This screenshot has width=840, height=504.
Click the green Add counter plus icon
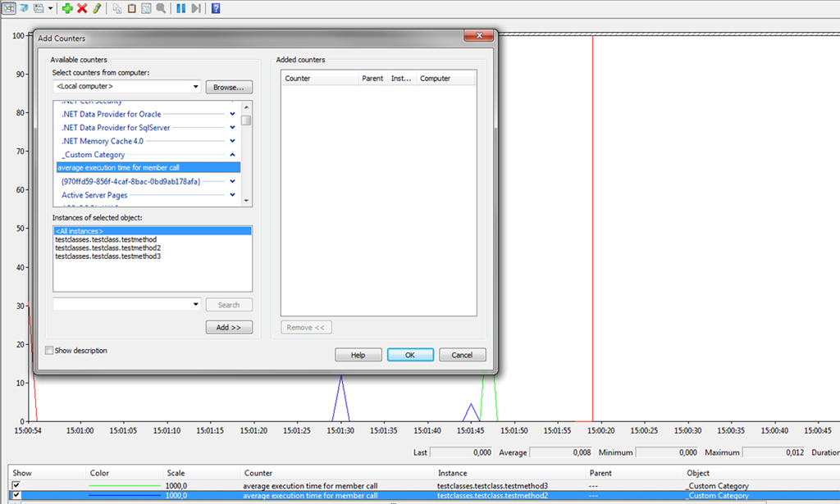67,8
